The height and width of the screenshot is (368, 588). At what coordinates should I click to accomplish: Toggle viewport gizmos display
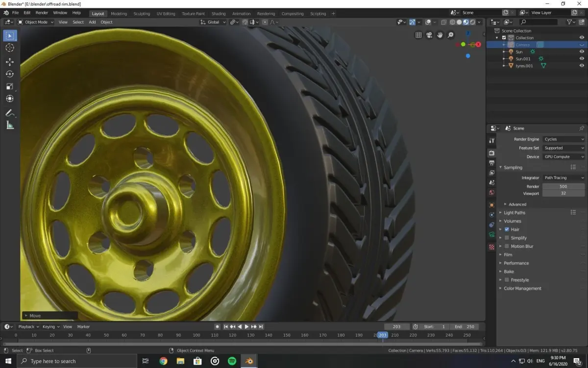412,22
